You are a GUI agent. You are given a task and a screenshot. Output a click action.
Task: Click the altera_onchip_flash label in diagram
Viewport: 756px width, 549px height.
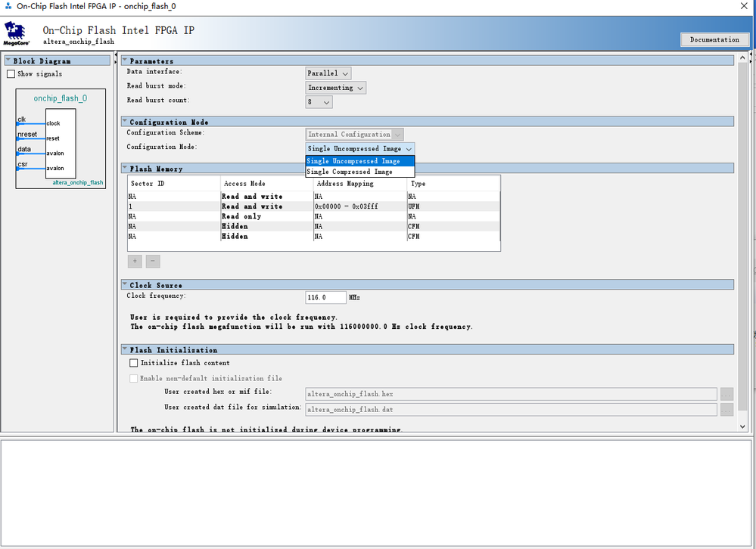point(78,182)
